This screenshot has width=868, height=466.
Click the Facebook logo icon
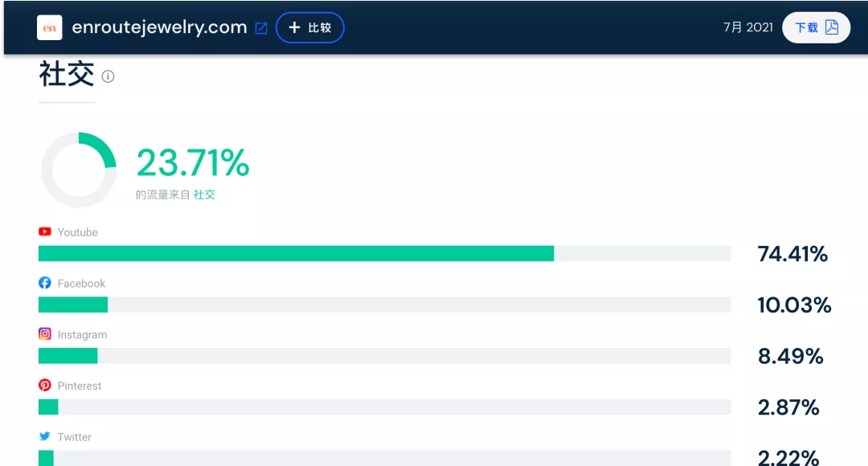pos(45,284)
